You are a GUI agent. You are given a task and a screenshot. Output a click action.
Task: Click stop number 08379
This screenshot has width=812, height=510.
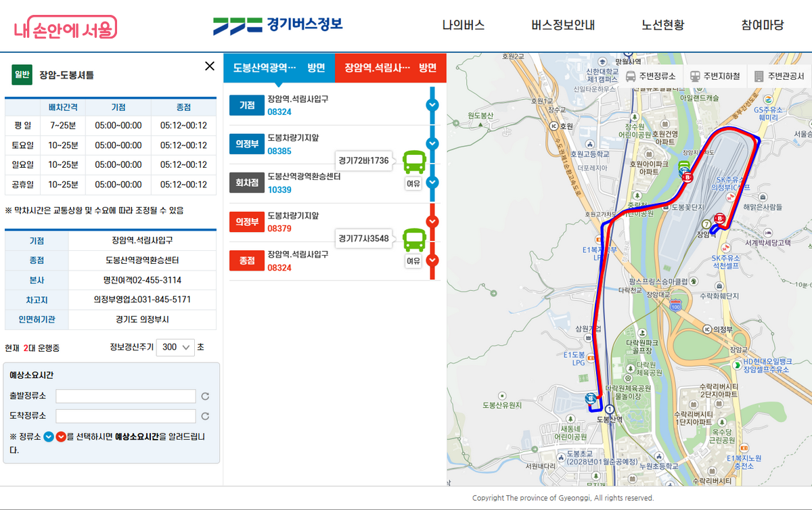pos(279,229)
